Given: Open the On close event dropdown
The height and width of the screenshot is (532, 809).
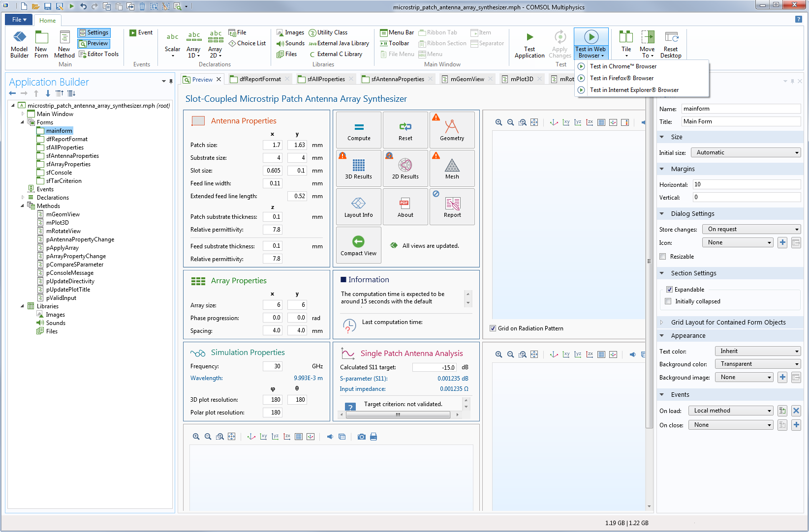Looking at the screenshot, I should (731, 425).
